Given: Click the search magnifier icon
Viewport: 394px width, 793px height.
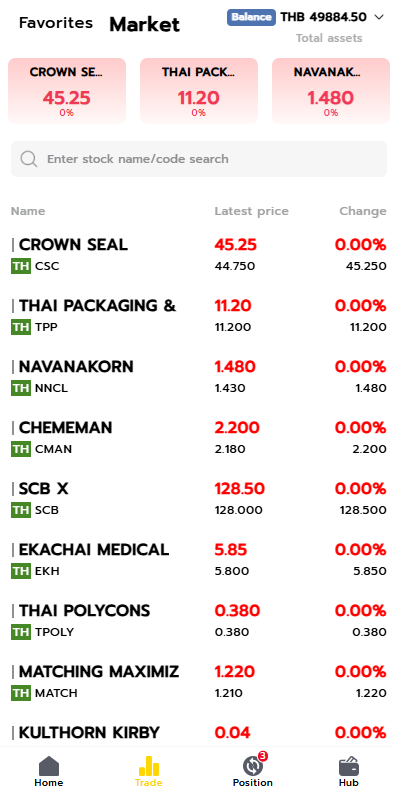Looking at the screenshot, I should (x=29, y=159).
